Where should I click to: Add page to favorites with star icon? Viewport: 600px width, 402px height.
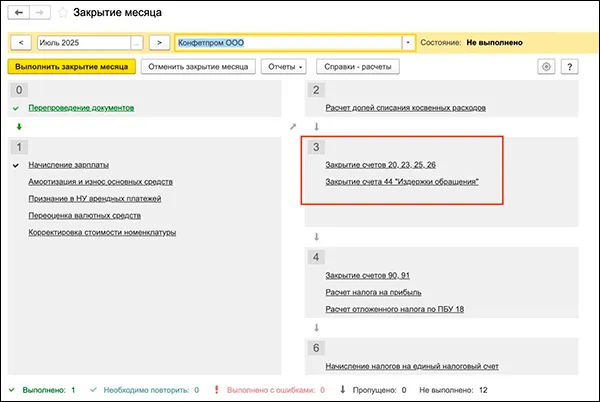tap(62, 13)
